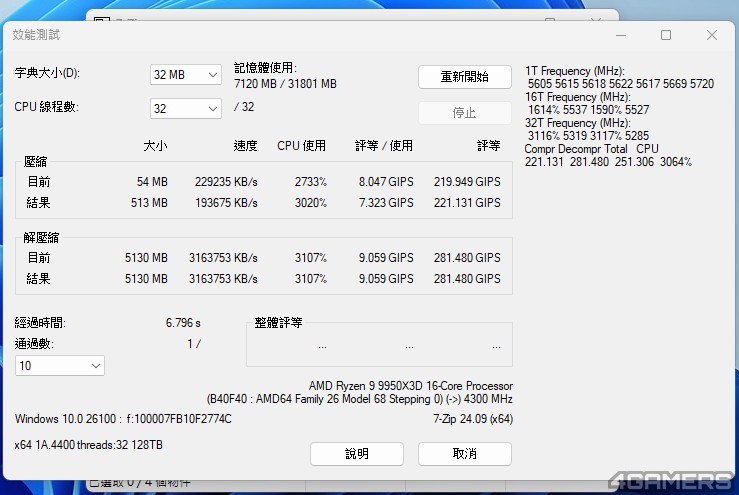The image size is (739, 495).
Task: Click the 8.047 GIPS value
Action: [386, 182]
